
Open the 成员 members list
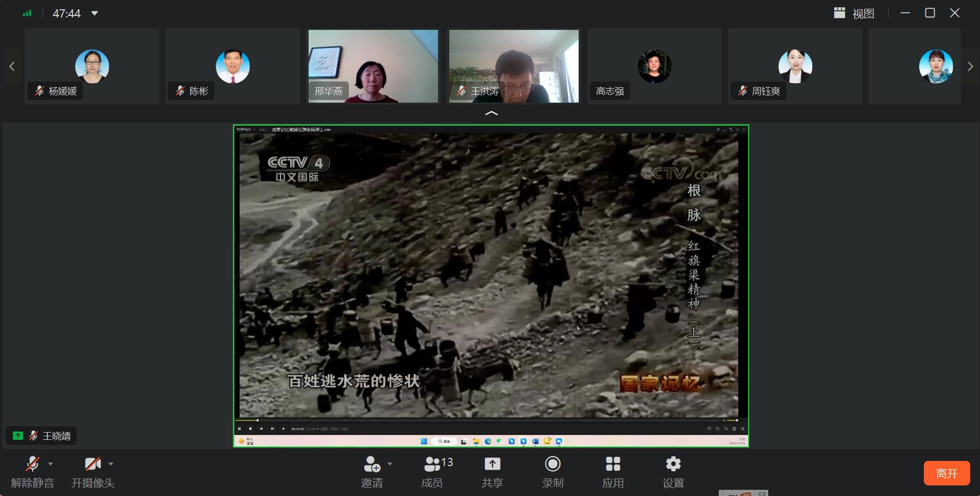point(437,472)
